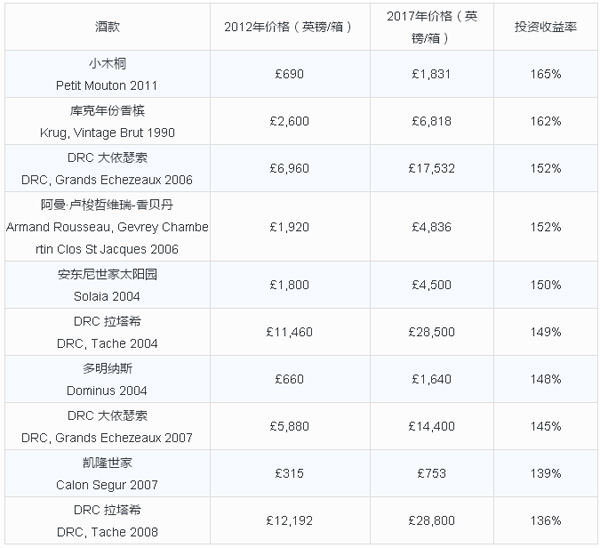The width and height of the screenshot is (600, 548).
Task: Click the 165% return rate cell
Action: [546, 74]
